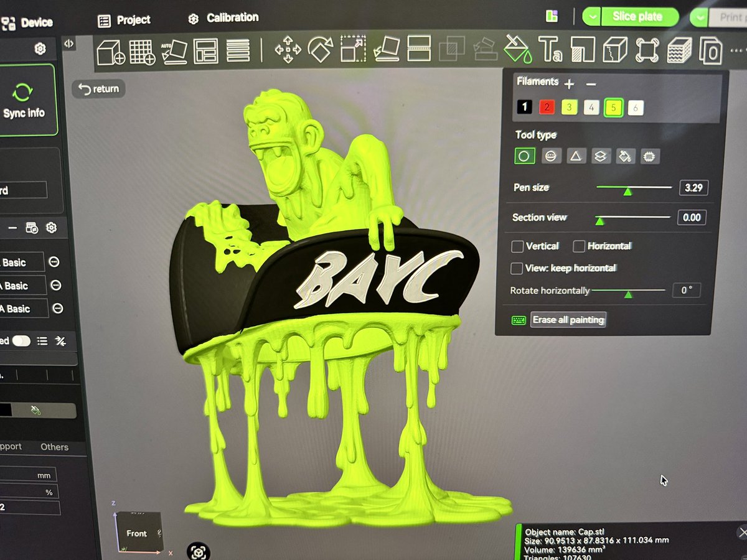Select the Scale tool
This screenshot has width=747, height=560.
(354, 48)
